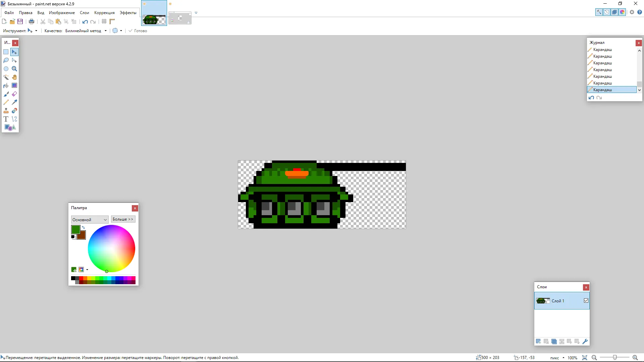Select the Paintbrush tool
644x362 pixels.
pyautogui.click(x=6, y=94)
